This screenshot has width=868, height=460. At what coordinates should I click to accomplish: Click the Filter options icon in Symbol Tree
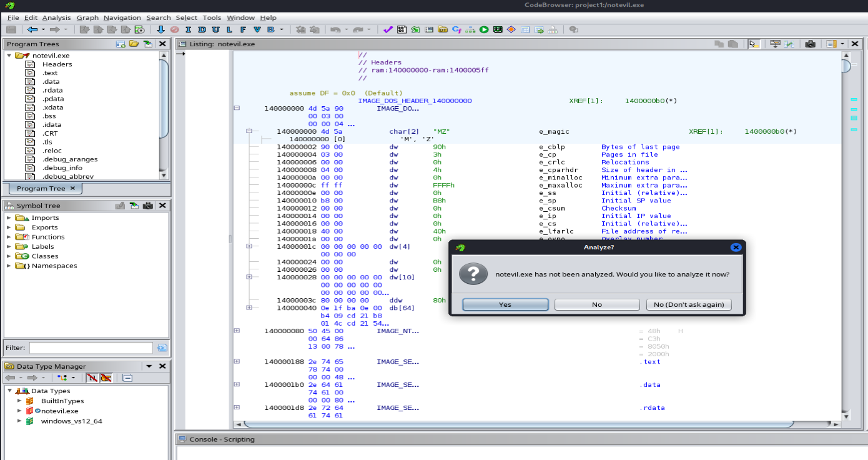click(162, 348)
